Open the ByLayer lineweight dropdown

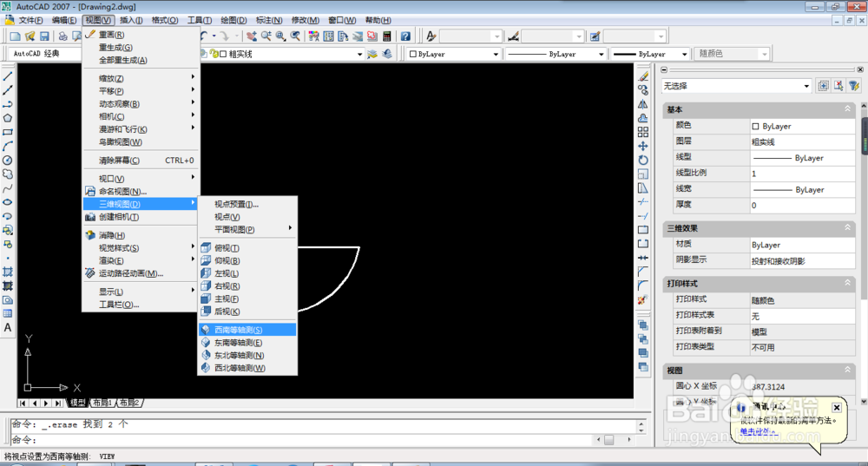(x=684, y=55)
